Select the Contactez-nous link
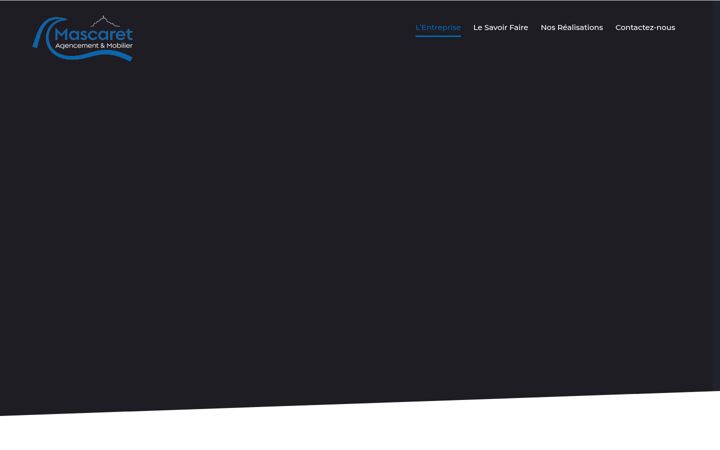The width and height of the screenshot is (720, 450). pyautogui.click(x=645, y=28)
